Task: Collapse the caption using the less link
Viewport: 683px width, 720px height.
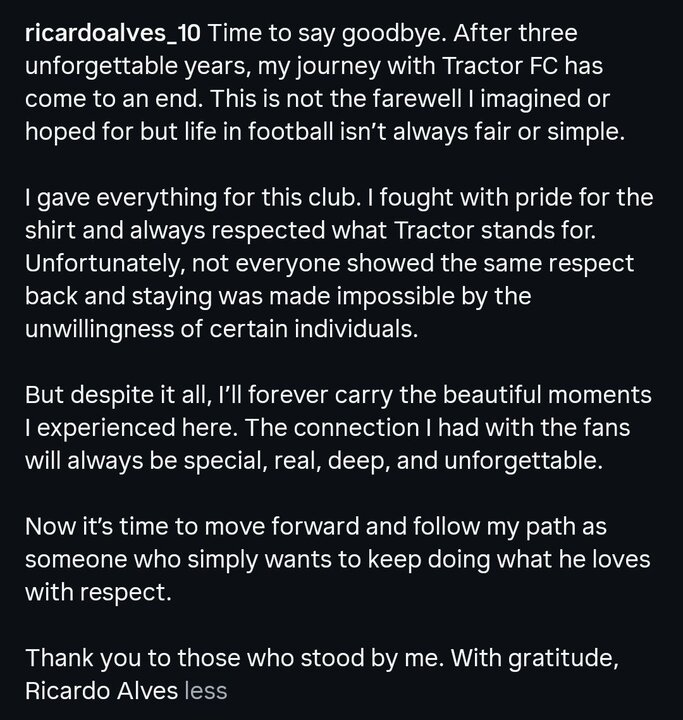Action: tap(207, 690)
